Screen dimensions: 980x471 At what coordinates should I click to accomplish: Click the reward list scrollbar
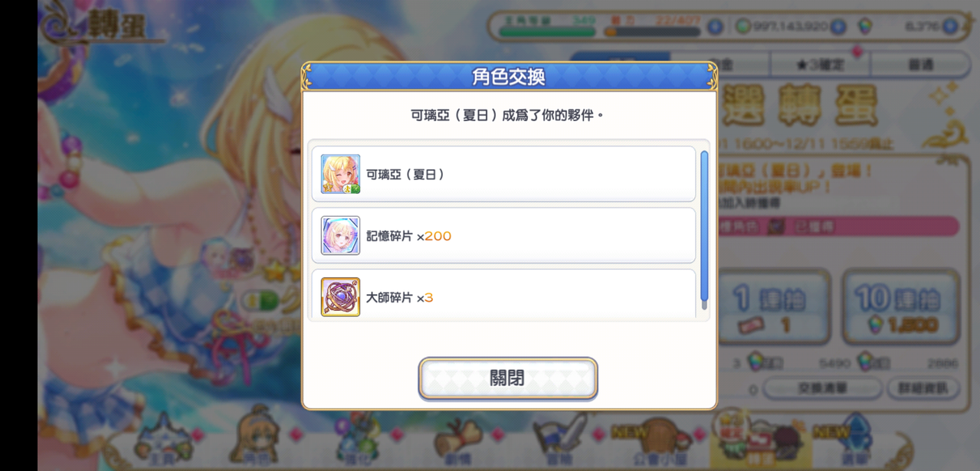[704, 227]
